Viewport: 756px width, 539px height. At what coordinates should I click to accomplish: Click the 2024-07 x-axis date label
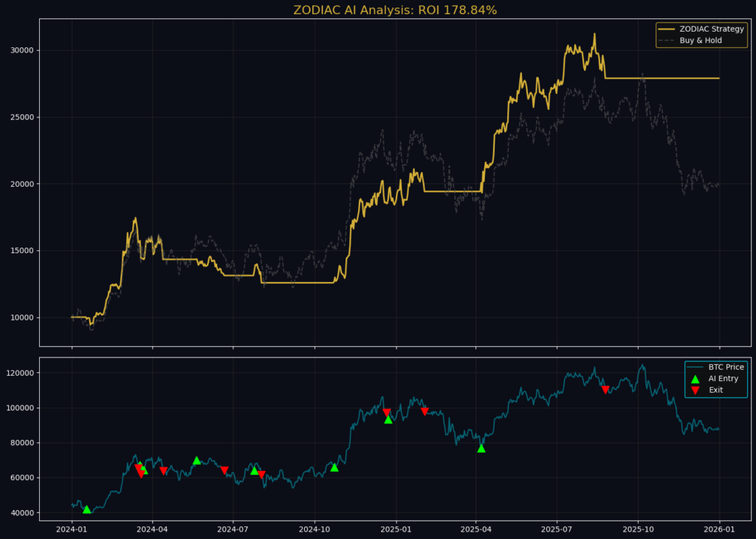coord(233,529)
